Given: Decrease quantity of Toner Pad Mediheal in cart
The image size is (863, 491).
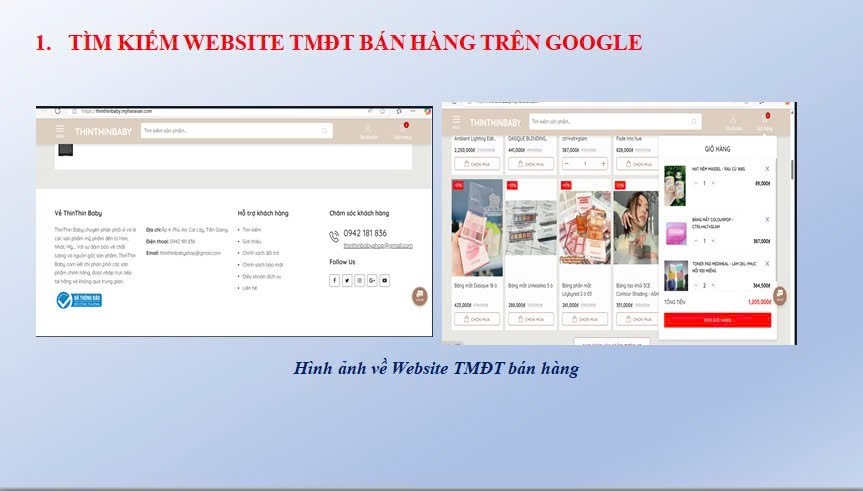Looking at the screenshot, I should [696, 285].
